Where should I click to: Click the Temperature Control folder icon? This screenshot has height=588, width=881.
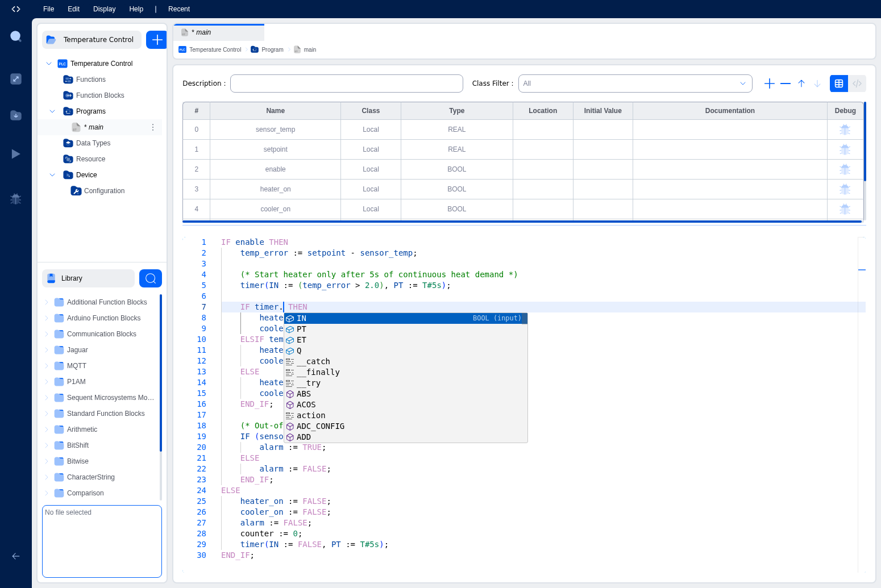pyautogui.click(x=51, y=40)
